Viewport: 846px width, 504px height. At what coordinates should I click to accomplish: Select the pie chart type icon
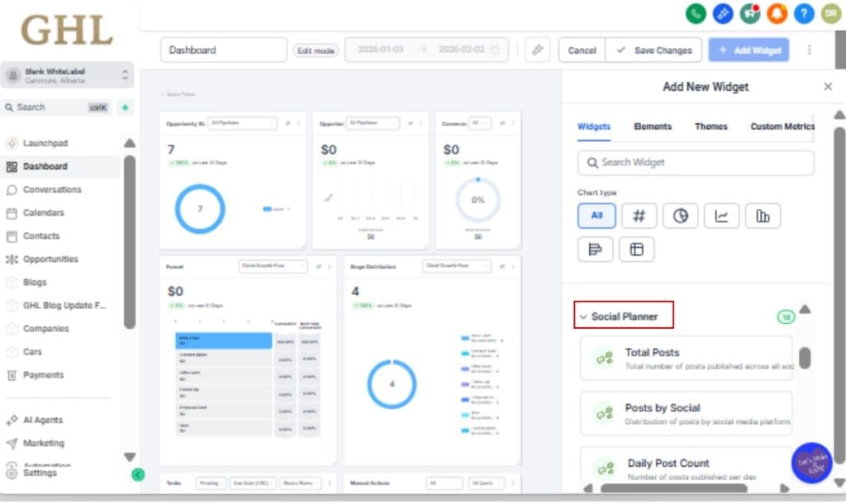[x=680, y=216]
